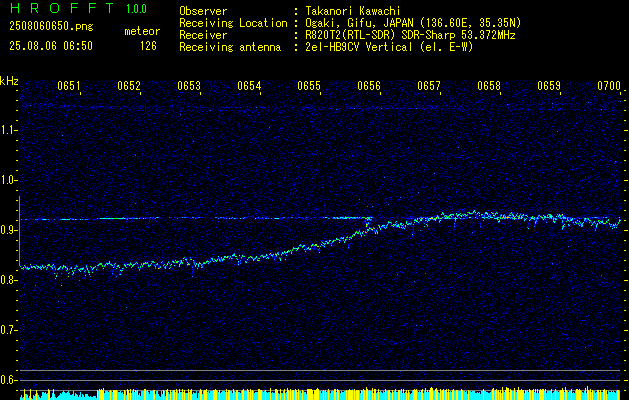The height and width of the screenshot is (400, 629).
Task: Click the 0659 time marker
Action: (549, 86)
